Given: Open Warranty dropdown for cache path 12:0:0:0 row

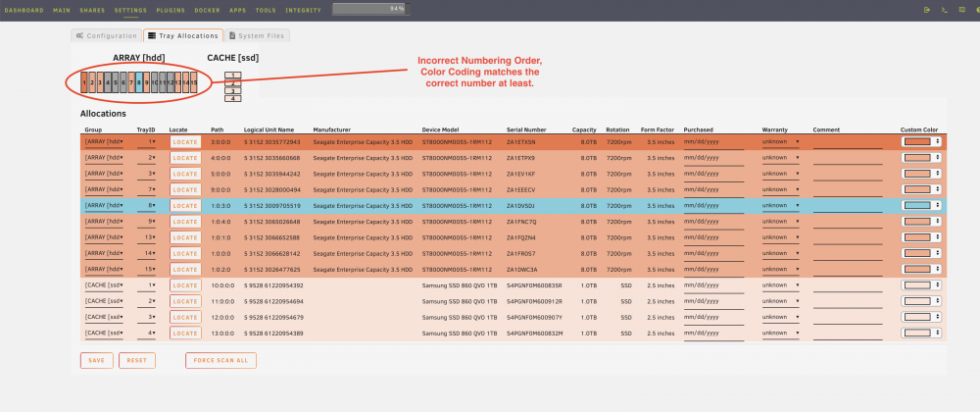Looking at the screenshot, I should point(781,317).
